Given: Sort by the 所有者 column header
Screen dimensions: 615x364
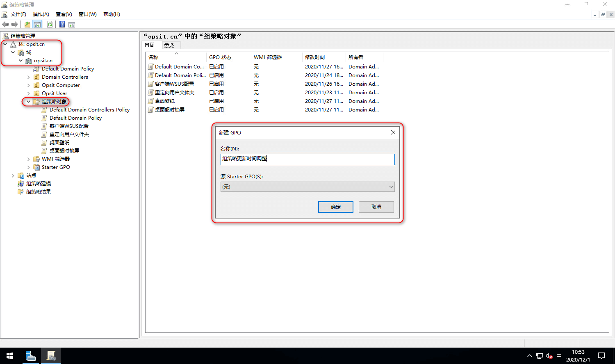Looking at the screenshot, I should (x=364, y=57).
